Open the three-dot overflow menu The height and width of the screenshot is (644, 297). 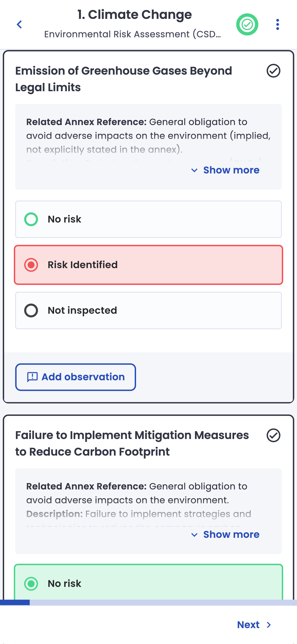pyautogui.click(x=277, y=24)
